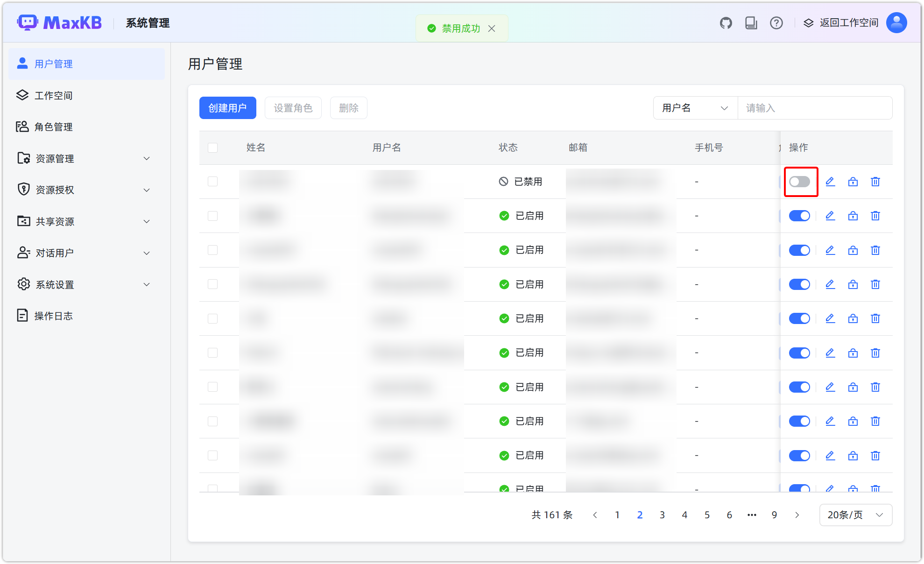This screenshot has width=924, height=564.
Task: Edit the first user with the pencil icon
Action: pyautogui.click(x=830, y=182)
